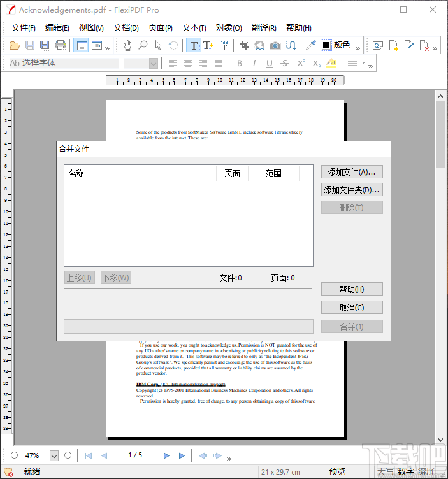Open the font size dropdown
The height and width of the screenshot is (479, 448).
[x=154, y=64]
